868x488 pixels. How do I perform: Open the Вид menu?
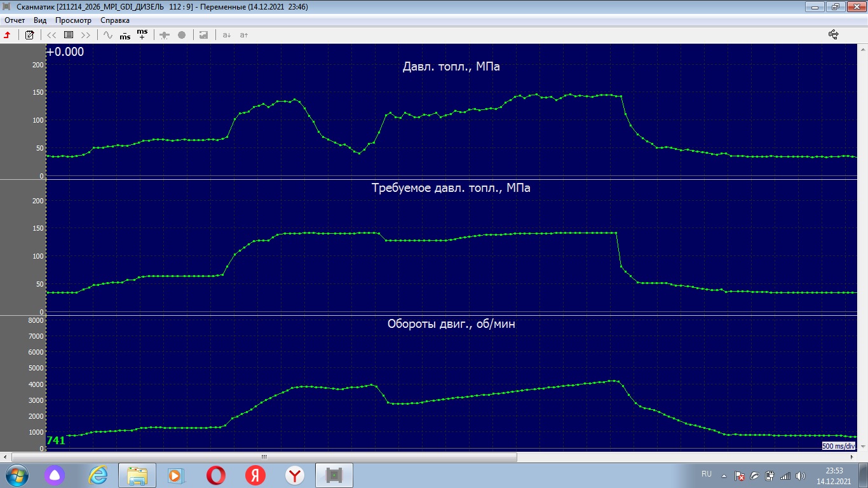[x=40, y=20]
